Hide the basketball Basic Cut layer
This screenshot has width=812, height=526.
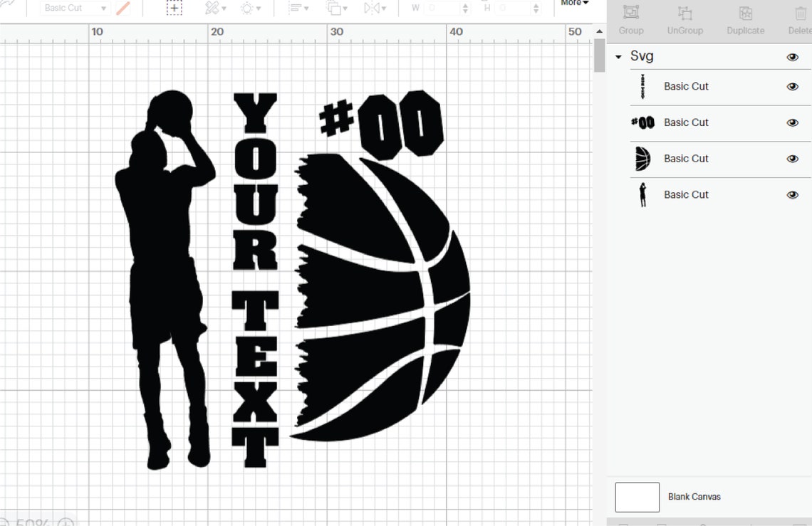[792, 159]
